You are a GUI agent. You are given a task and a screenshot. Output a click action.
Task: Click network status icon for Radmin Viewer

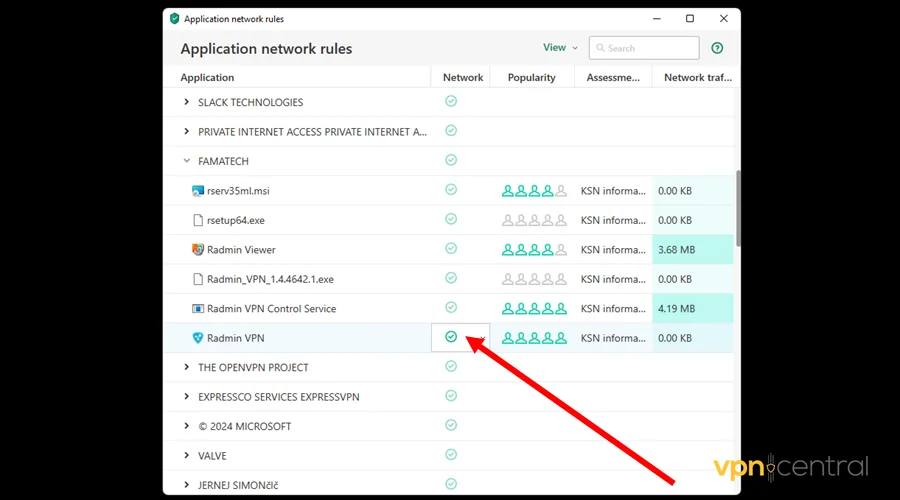pyautogui.click(x=451, y=249)
